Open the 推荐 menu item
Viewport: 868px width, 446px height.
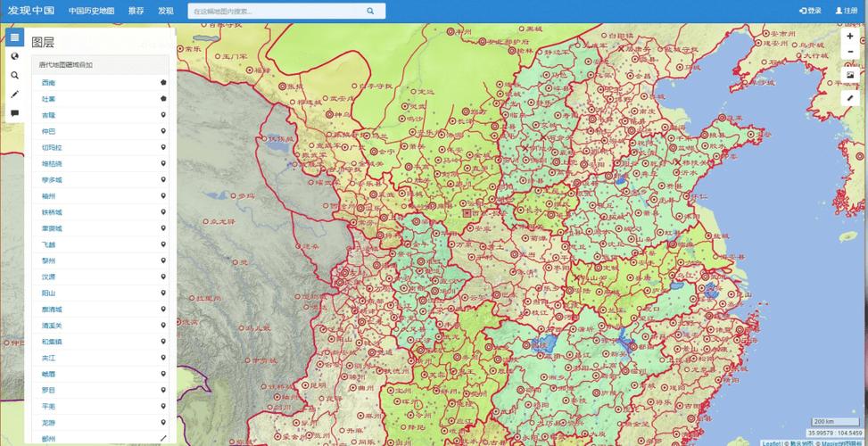(136, 11)
